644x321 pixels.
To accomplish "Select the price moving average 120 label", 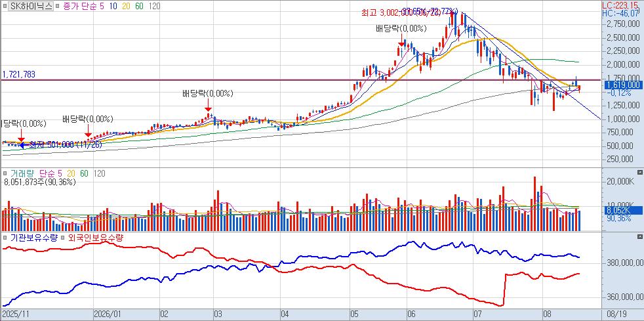I will click(154, 6).
